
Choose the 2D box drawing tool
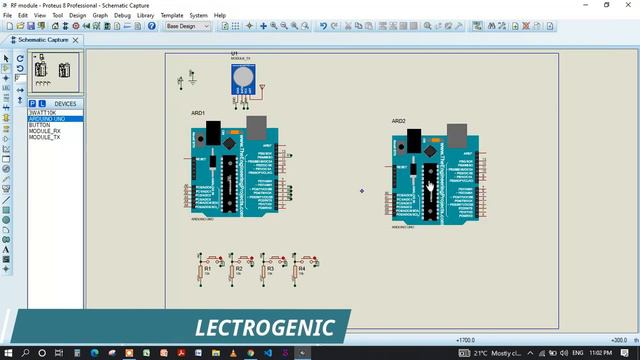click(6, 210)
